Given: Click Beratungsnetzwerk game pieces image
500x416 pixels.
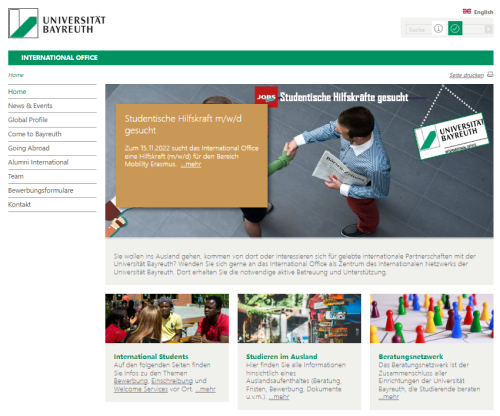Looking at the screenshot, I should click(432, 318).
